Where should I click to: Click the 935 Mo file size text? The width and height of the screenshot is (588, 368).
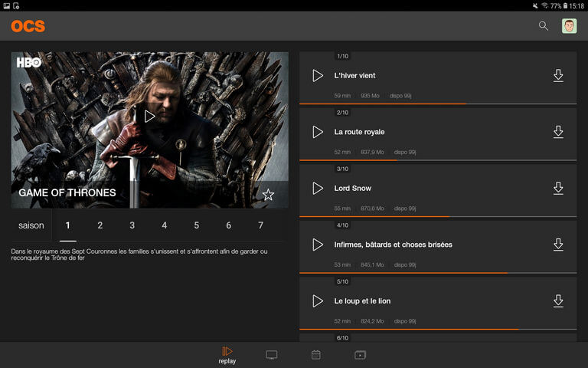(370, 96)
